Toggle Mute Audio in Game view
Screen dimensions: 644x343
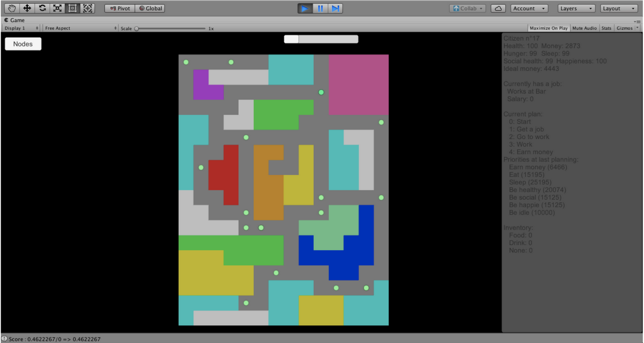point(584,28)
